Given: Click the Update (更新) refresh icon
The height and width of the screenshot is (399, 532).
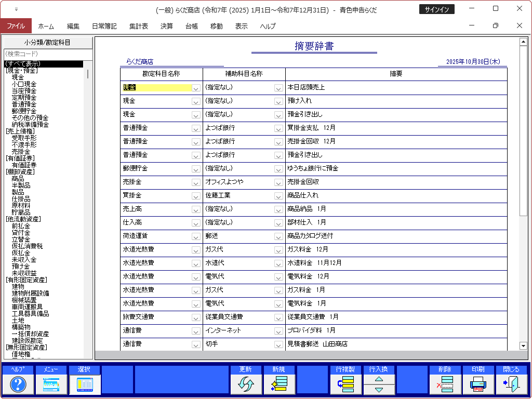Looking at the screenshot, I should click(246, 384).
